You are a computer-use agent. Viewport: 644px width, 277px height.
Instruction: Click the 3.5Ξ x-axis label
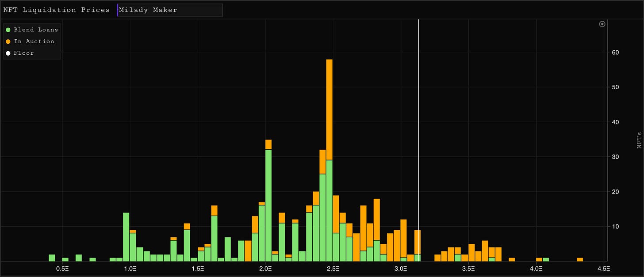[x=468, y=269]
